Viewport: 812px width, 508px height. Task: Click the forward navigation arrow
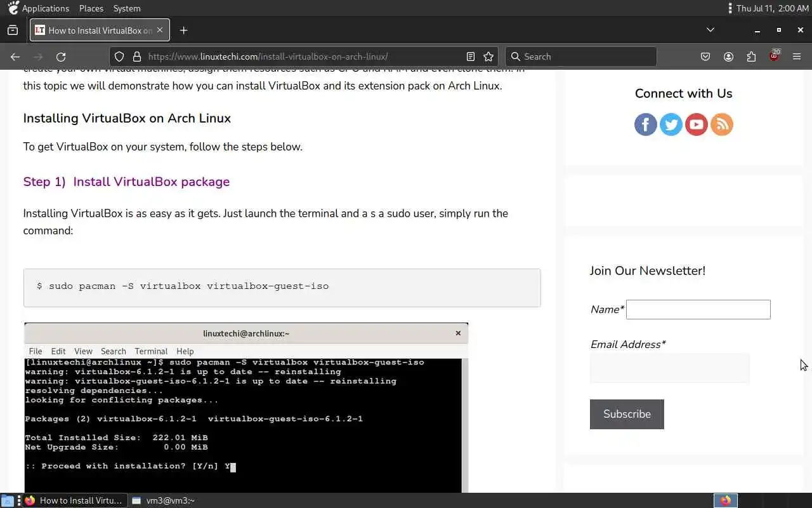point(38,57)
